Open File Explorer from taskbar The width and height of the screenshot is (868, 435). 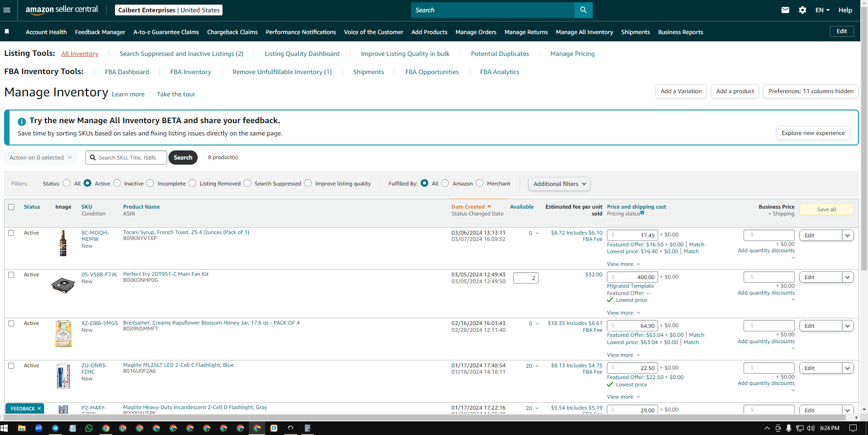tap(21, 428)
